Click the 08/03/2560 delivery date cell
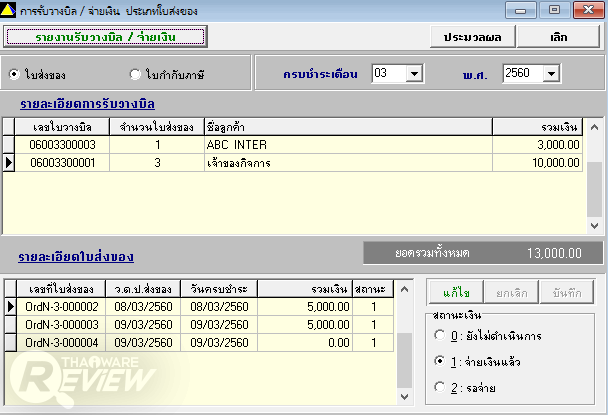The height and width of the screenshot is (415, 608). 143,307
